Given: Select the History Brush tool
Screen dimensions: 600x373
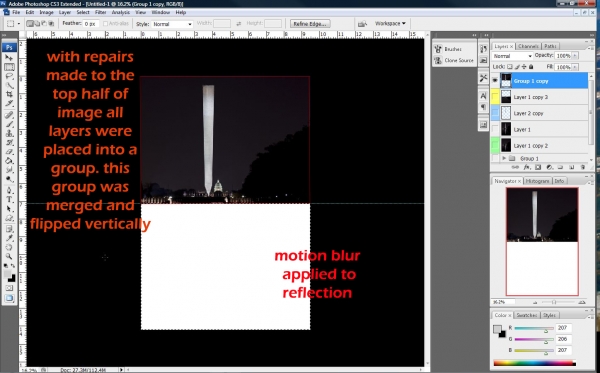Looking at the screenshot, I should coord(9,142).
